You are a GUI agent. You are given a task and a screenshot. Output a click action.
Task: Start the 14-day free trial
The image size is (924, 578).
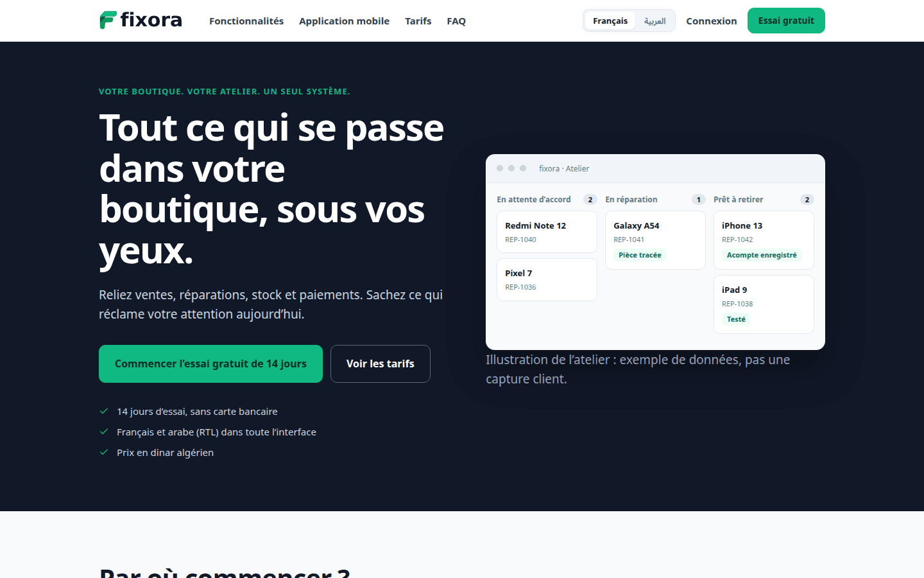[x=210, y=363]
